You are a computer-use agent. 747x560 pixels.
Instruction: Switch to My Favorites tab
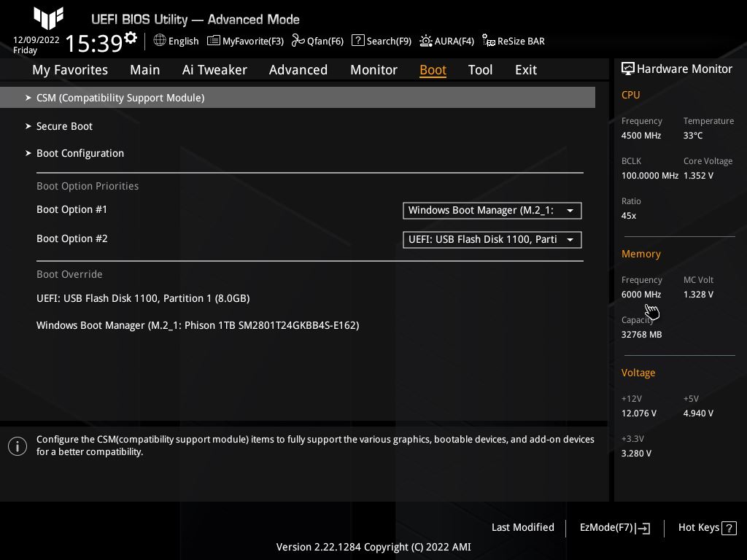pos(70,69)
